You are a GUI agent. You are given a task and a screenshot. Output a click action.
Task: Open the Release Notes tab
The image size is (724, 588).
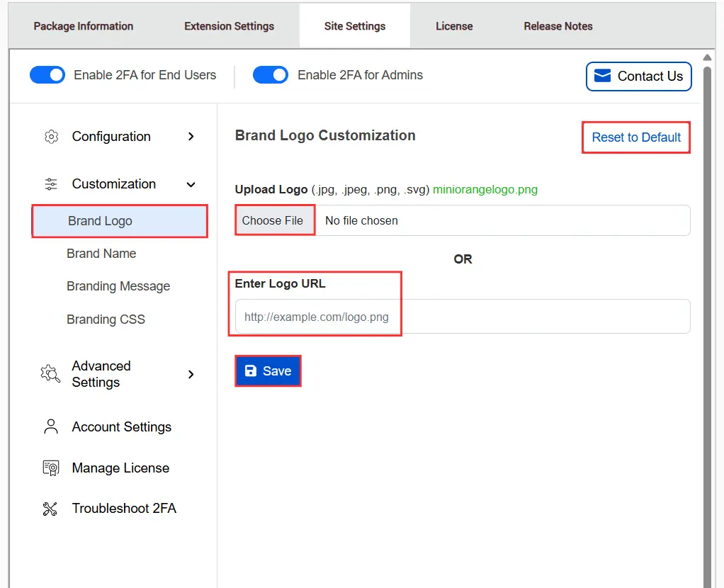[558, 26]
